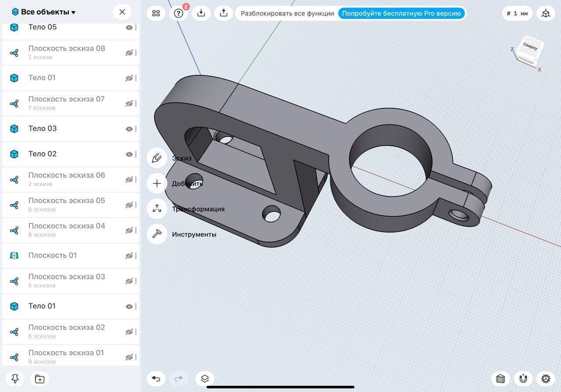561x392 pixels.
Task: Open the help menu with badge 2
Action: pos(178,13)
